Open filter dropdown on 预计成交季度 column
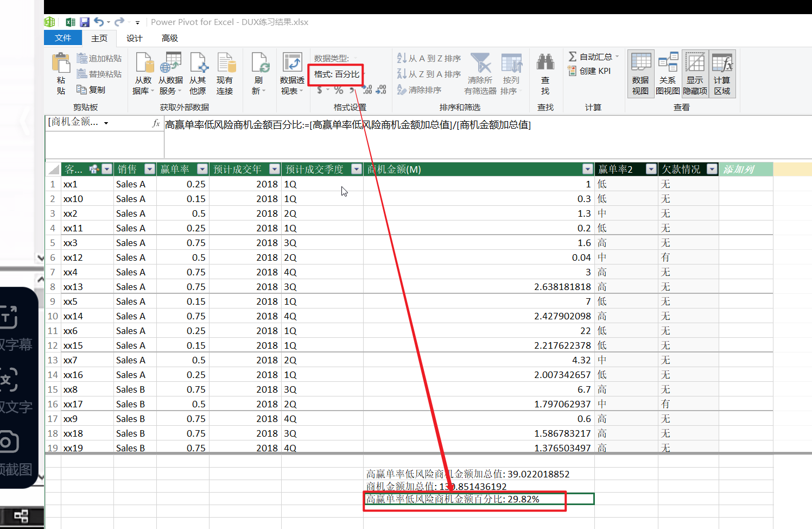812x529 pixels. [356, 169]
